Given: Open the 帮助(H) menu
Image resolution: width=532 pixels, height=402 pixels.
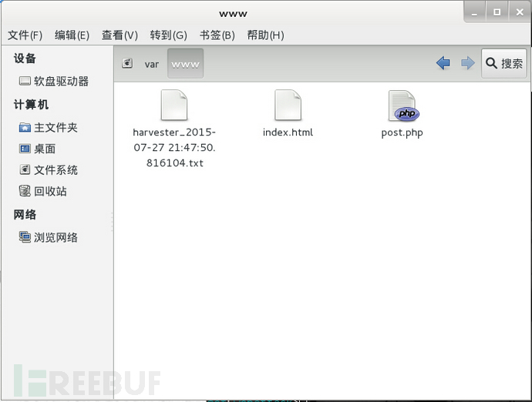Looking at the screenshot, I should [x=265, y=35].
